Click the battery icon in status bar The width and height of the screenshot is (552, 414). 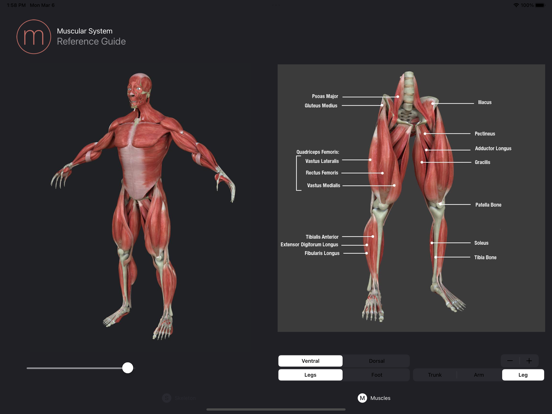point(540,5)
